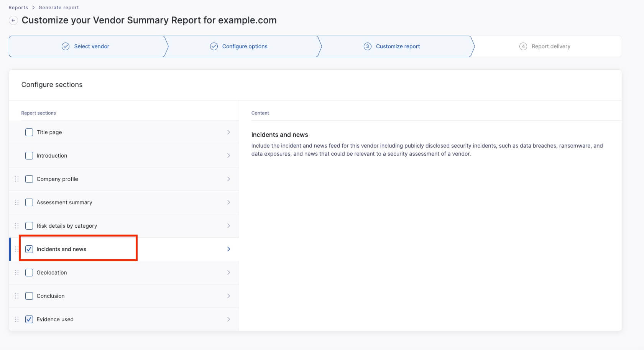Select the Customize report step
The width and height of the screenshot is (644, 350).
pos(396,46)
